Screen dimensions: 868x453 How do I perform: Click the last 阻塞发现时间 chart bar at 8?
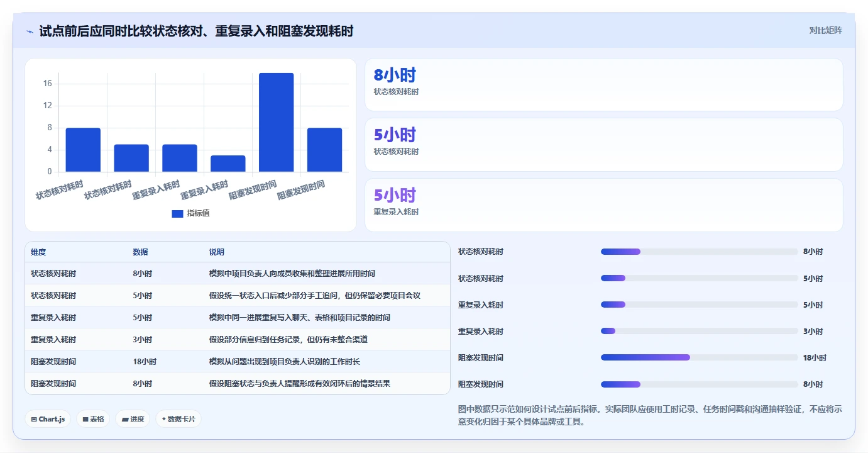point(324,150)
